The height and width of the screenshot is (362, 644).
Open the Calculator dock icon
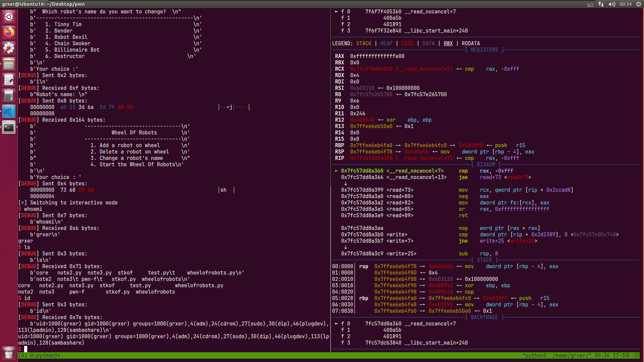pos(9,96)
